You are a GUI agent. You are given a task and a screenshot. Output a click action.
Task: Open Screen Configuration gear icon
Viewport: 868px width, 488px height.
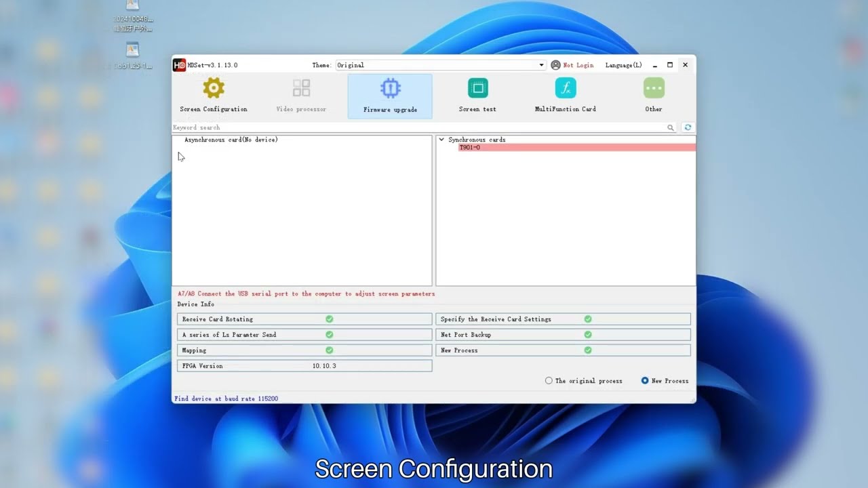point(214,88)
